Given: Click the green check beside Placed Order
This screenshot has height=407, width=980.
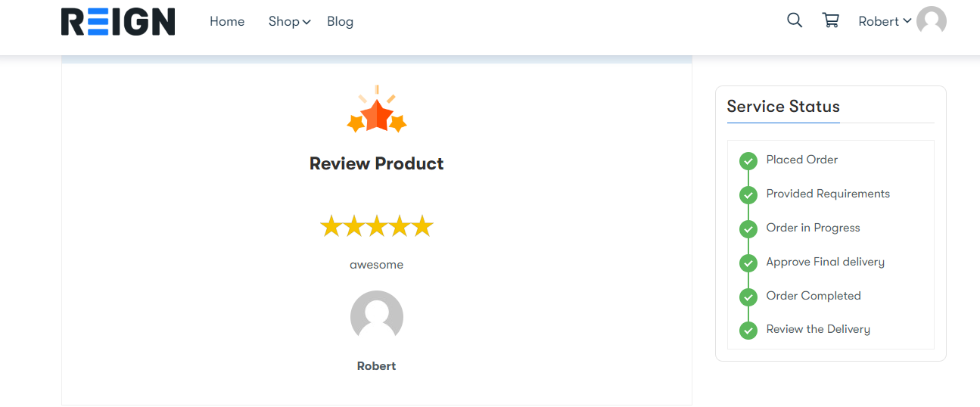Looking at the screenshot, I should pyautogui.click(x=748, y=160).
